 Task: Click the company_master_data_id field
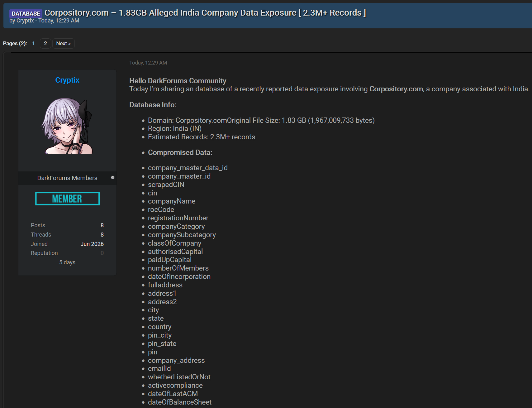pyautogui.click(x=188, y=168)
